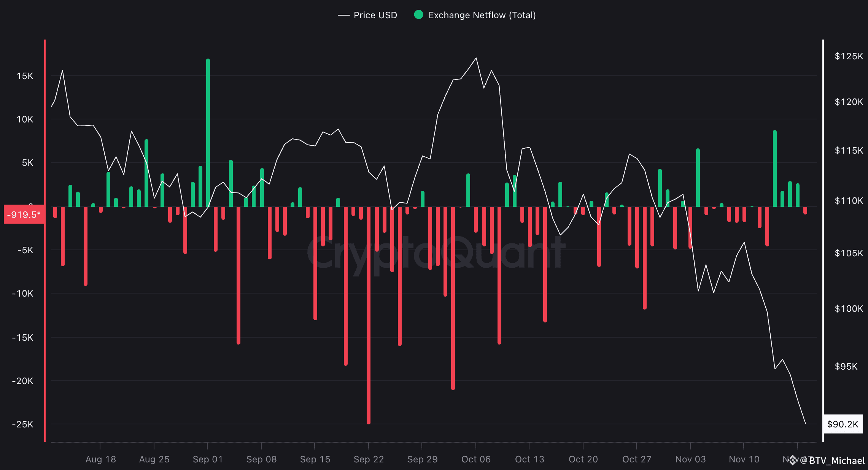Click the white Price USD legend line

coord(343,15)
